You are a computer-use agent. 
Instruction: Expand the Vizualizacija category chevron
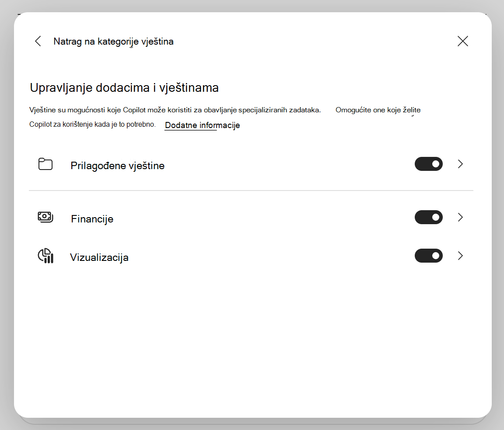pyautogui.click(x=460, y=256)
